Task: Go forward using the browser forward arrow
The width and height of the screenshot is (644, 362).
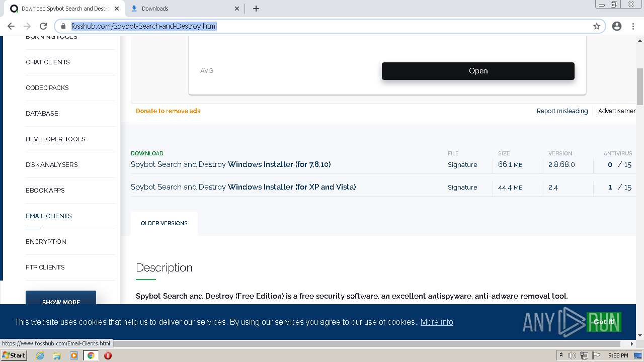Action: [x=27, y=26]
